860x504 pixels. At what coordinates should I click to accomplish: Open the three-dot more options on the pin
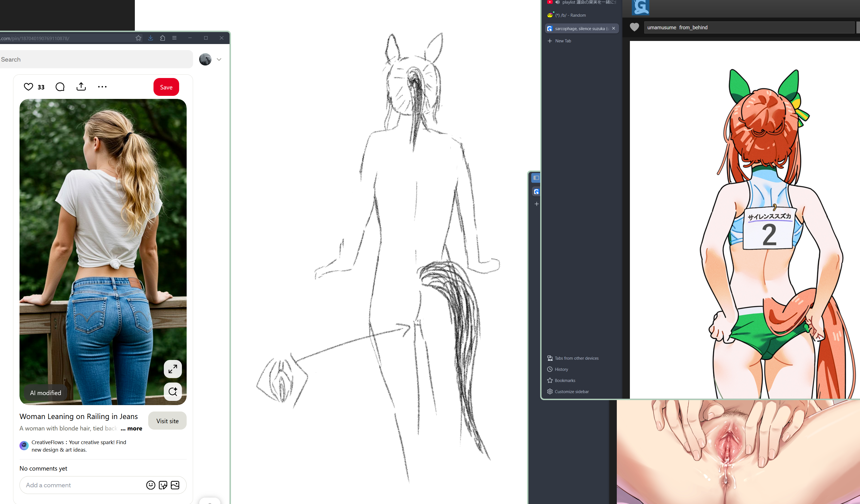[102, 87]
